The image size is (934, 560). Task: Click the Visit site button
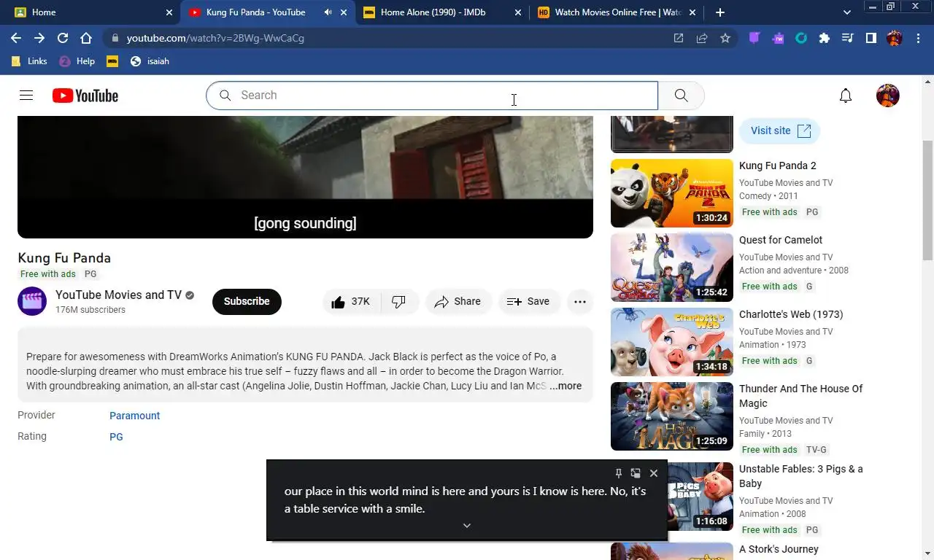(779, 131)
